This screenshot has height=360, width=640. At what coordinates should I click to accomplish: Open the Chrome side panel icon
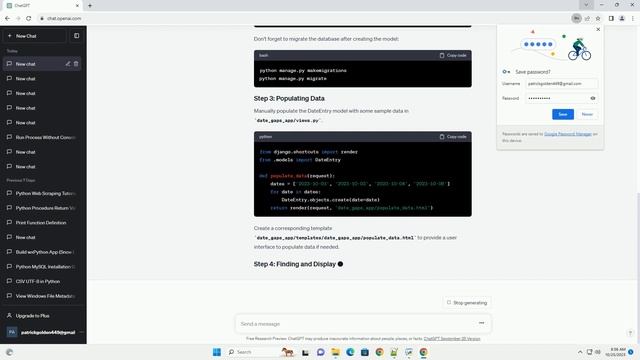point(611,18)
